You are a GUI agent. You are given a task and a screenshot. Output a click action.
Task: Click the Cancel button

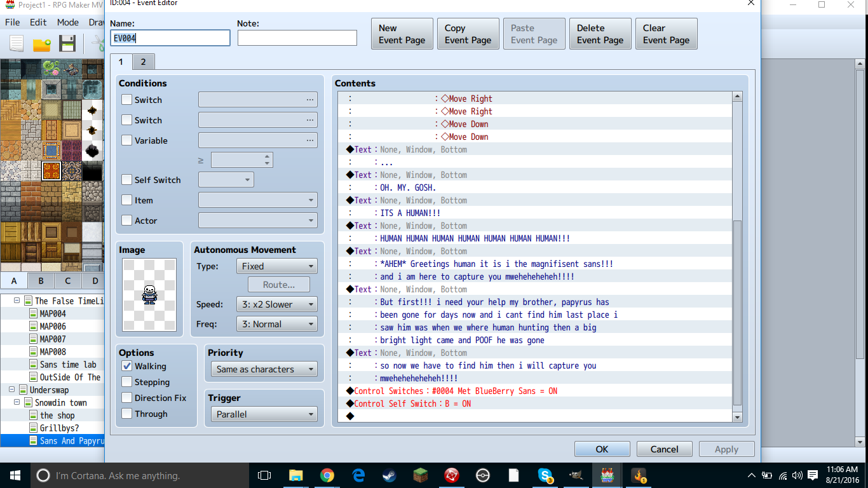(665, 449)
